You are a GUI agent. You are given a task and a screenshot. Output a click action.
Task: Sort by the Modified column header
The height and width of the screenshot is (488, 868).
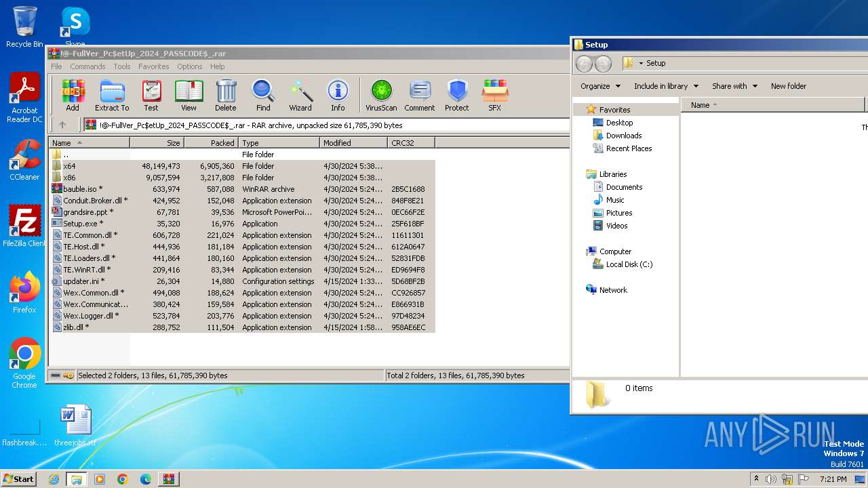[x=353, y=143]
